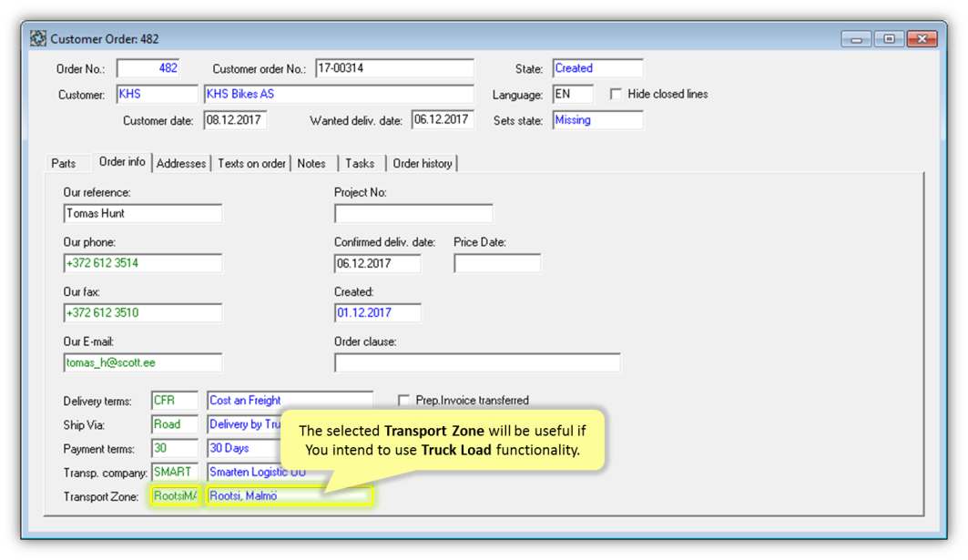Click the Sets state field showing Missing
This screenshot has width=968, height=560.
click(597, 120)
